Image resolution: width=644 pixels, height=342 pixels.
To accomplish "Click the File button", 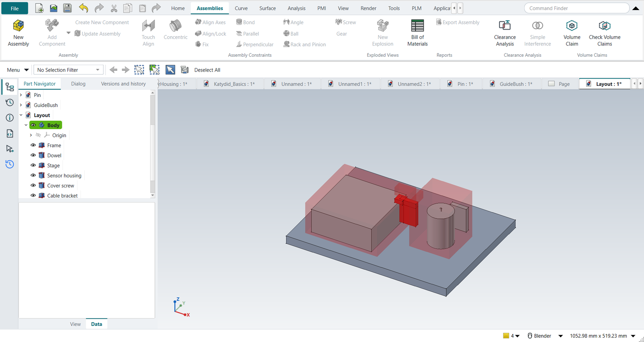I will tap(14, 8).
